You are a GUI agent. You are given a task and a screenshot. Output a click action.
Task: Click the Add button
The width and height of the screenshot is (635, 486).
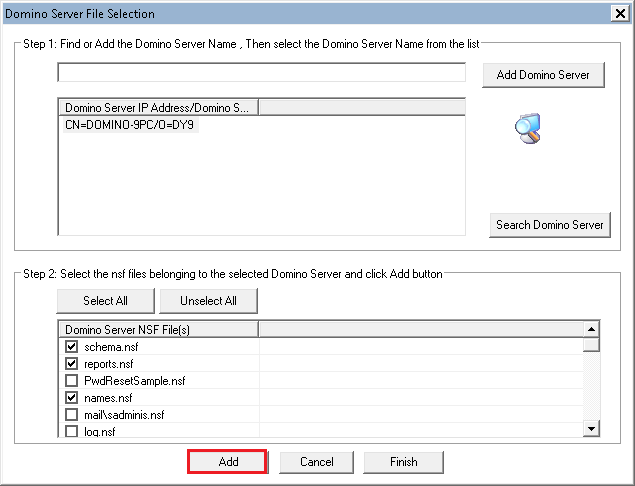click(228, 462)
